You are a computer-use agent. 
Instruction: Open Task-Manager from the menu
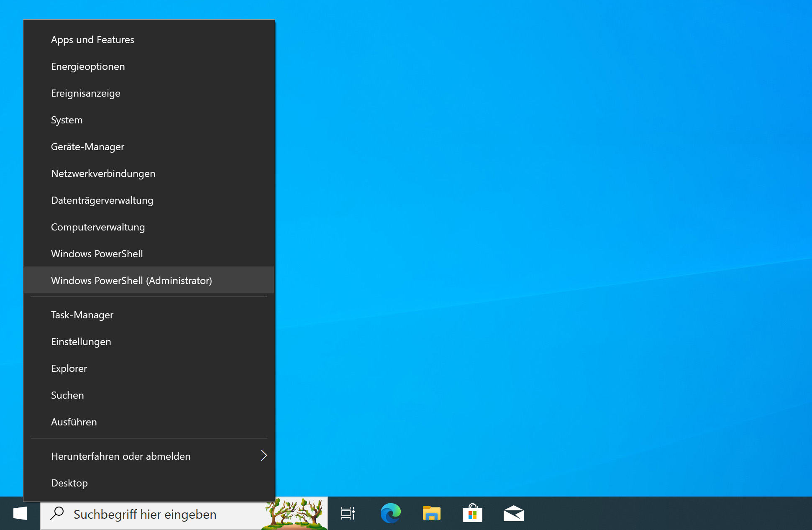[x=149, y=315]
